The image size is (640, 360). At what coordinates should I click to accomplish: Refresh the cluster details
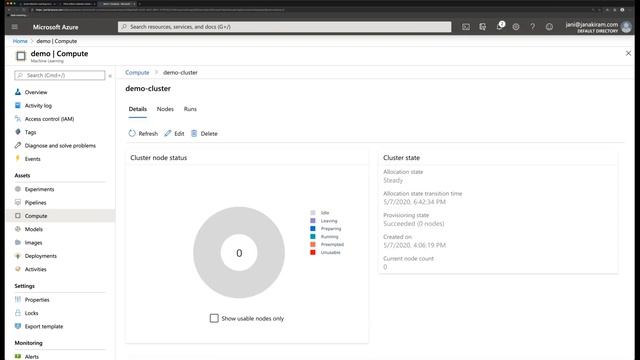143,133
